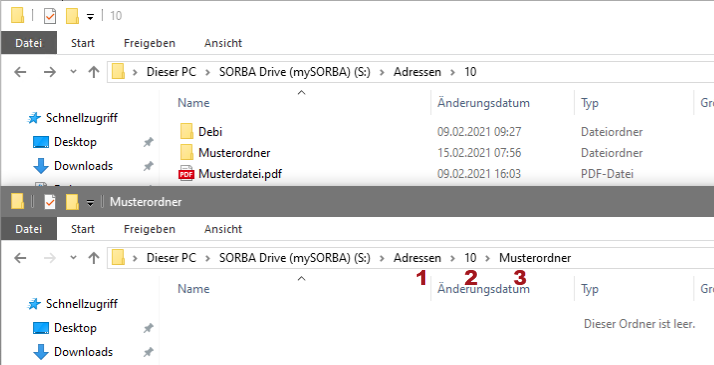Click PDF-Datei type of Musterdatei.pdf
This screenshot has width=714, height=365.
pos(607,173)
